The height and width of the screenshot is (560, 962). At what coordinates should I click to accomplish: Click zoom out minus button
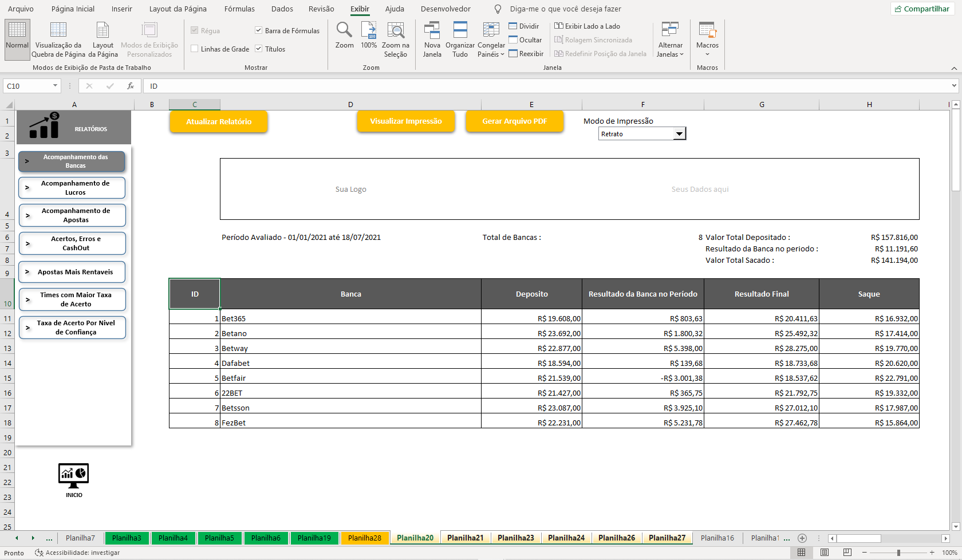pyautogui.click(x=864, y=553)
